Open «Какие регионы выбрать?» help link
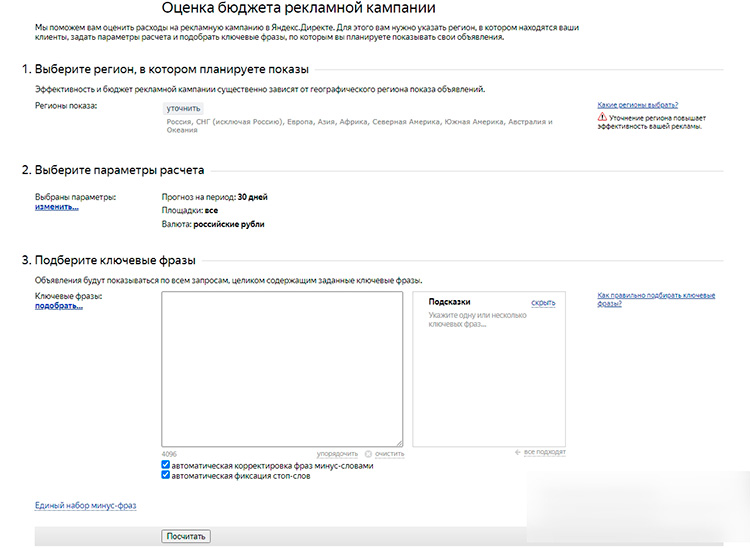 (637, 104)
